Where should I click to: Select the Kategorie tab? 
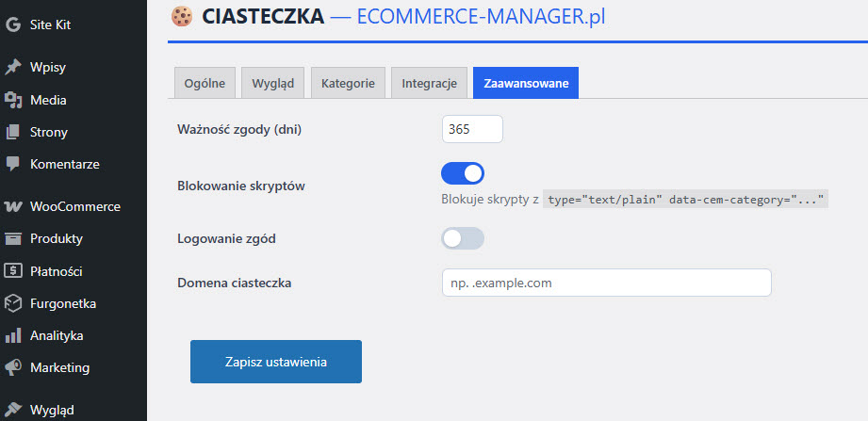[348, 83]
